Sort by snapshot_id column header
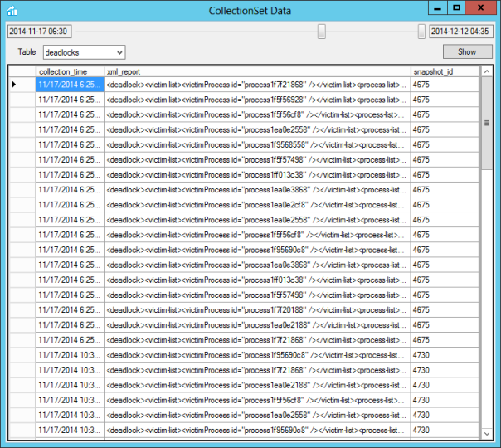Viewport: 501px width, 448px height. click(x=445, y=71)
